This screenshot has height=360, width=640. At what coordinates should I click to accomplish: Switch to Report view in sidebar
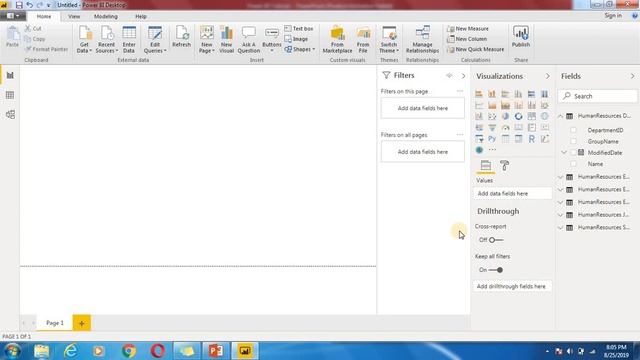10,75
